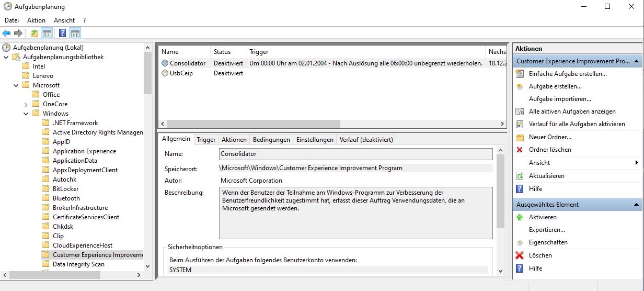Switch to the Aktionen tab
Image resolution: width=644 pixels, height=291 pixels.
click(234, 140)
